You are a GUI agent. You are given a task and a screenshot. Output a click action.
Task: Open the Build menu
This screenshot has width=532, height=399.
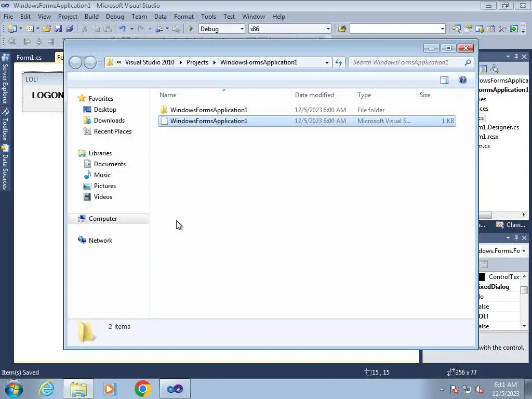click(x=91, y=16)
